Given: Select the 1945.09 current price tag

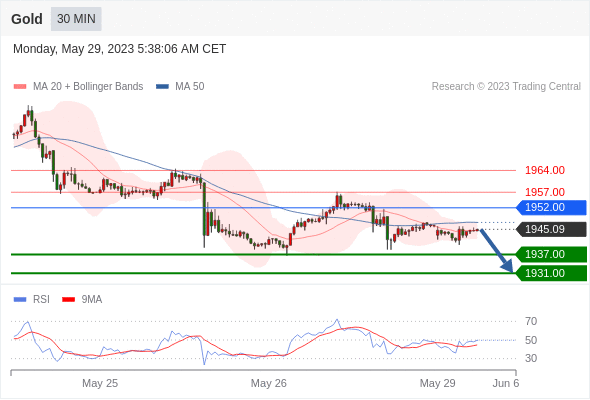Looking at the screenshot, I should [551, 229].
